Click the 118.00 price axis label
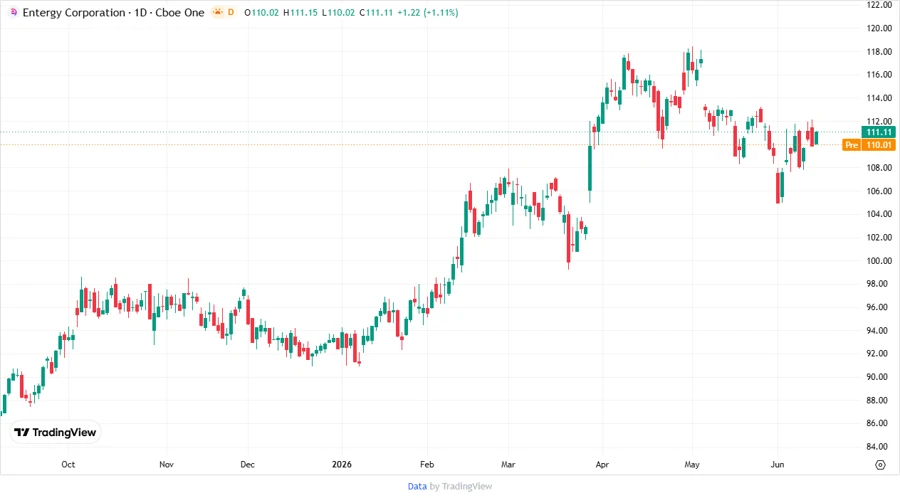900x498 pixels. coord(879,52)
